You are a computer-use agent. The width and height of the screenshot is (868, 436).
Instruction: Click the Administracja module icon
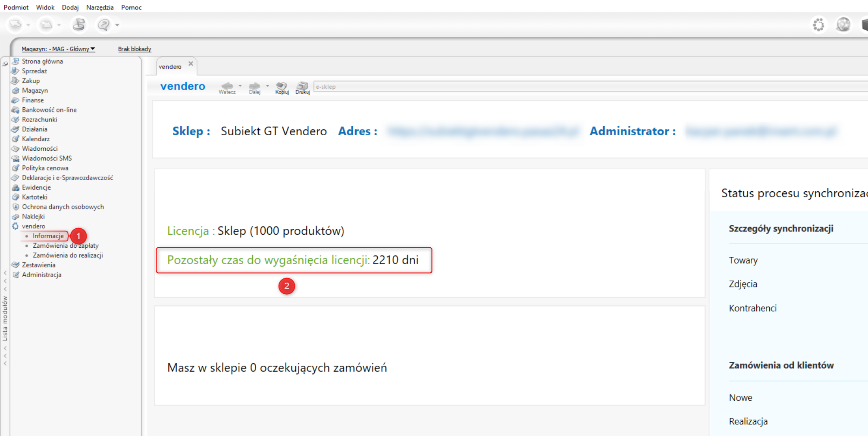tap(16, 274)
